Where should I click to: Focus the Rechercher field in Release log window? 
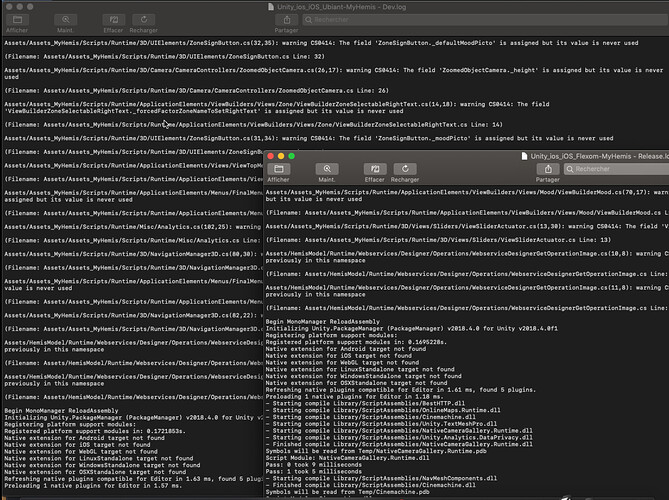tap(617, 169)
